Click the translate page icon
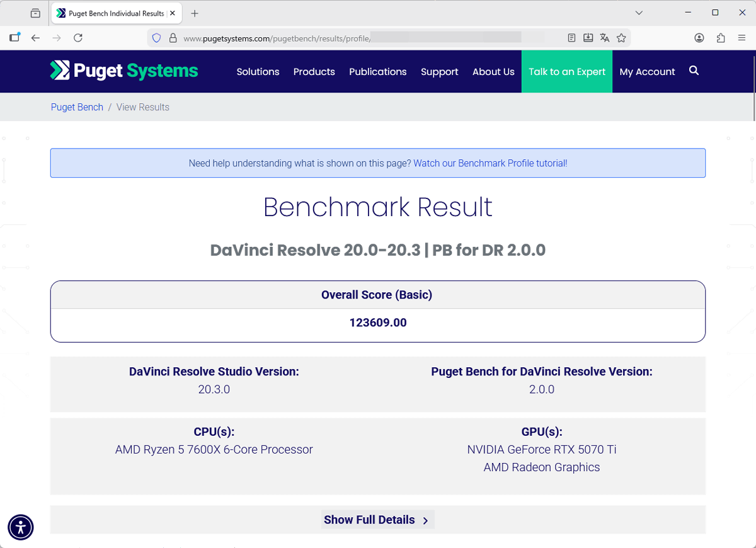Screen dimensions: 756x548 605,38
